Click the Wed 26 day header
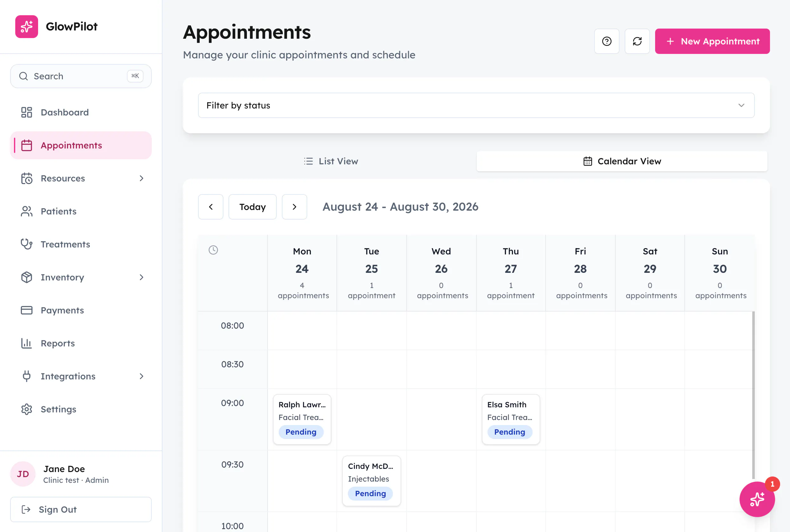This screenshot has height=532, width=790. click(x=441, y=273)
